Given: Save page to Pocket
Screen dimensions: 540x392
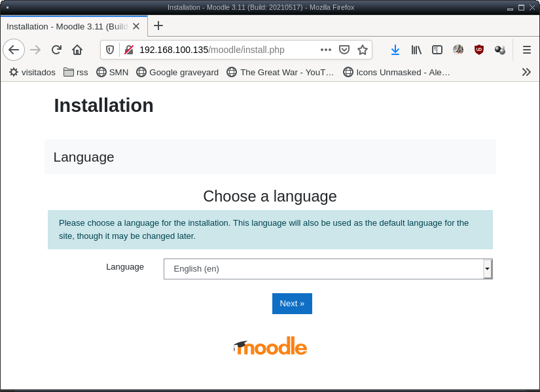Looking at the screenshot, I should [x=344, y=50].
